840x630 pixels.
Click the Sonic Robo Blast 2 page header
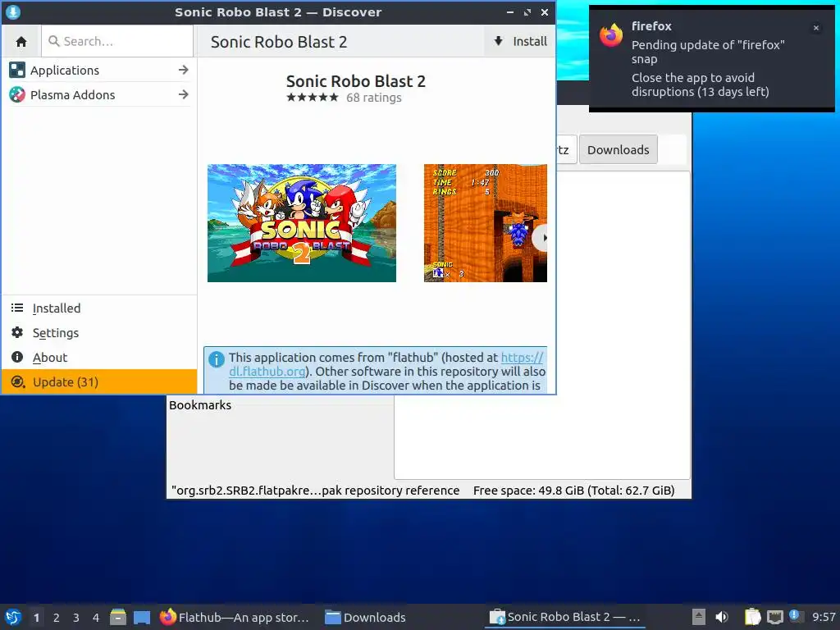click(x=279, y=42)
